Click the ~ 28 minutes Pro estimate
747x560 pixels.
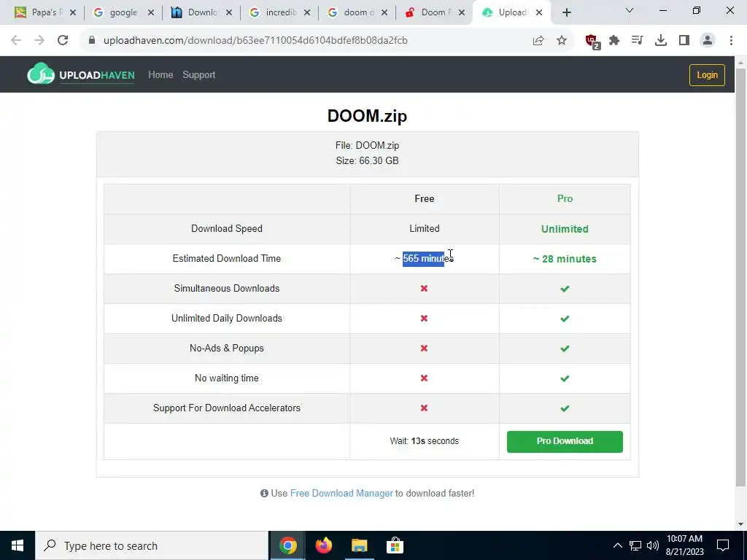(565, 259)
